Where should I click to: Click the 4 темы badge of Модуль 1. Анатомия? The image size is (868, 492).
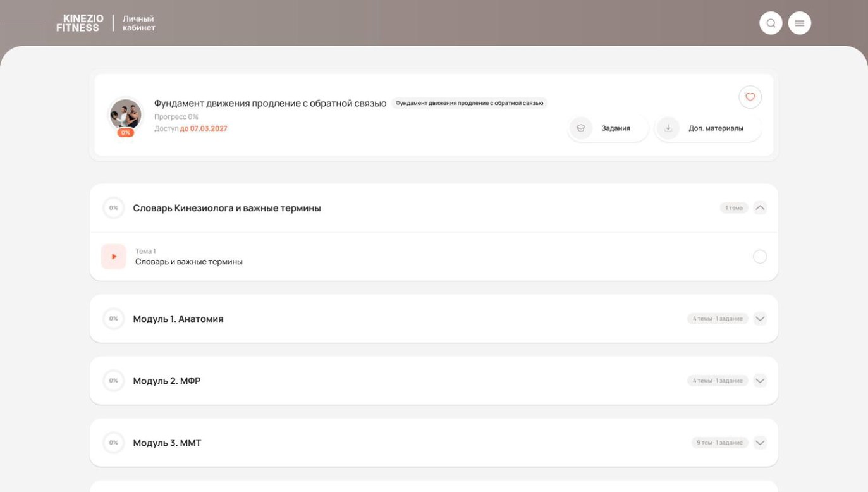(x=718, y=319)
